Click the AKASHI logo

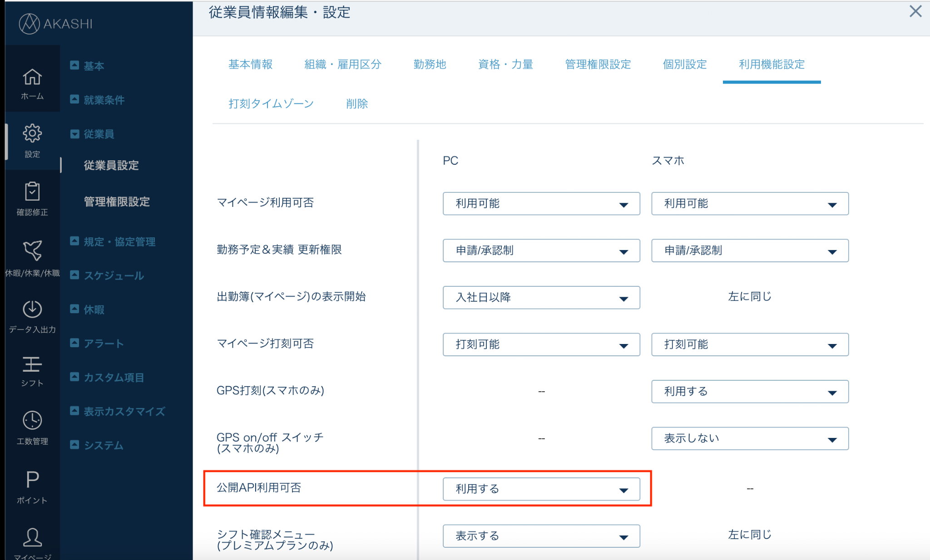point(56,23)
